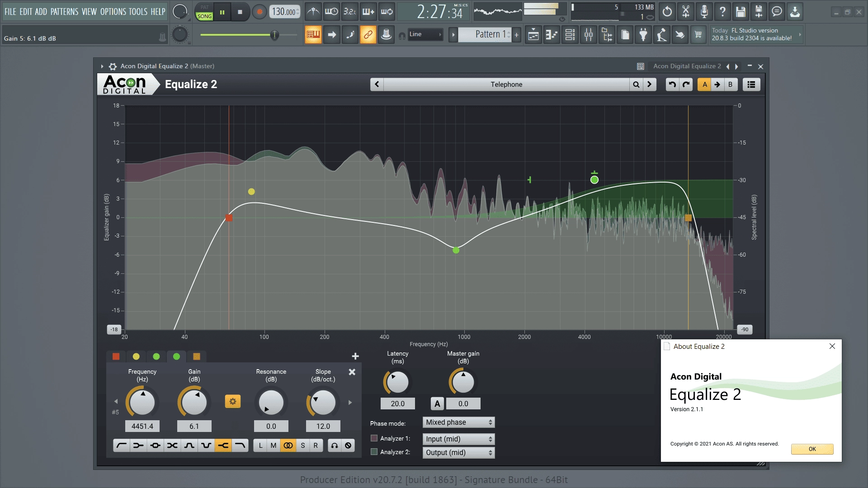Toggle the metronome icon in the toolbar

(x=313, y=12)
